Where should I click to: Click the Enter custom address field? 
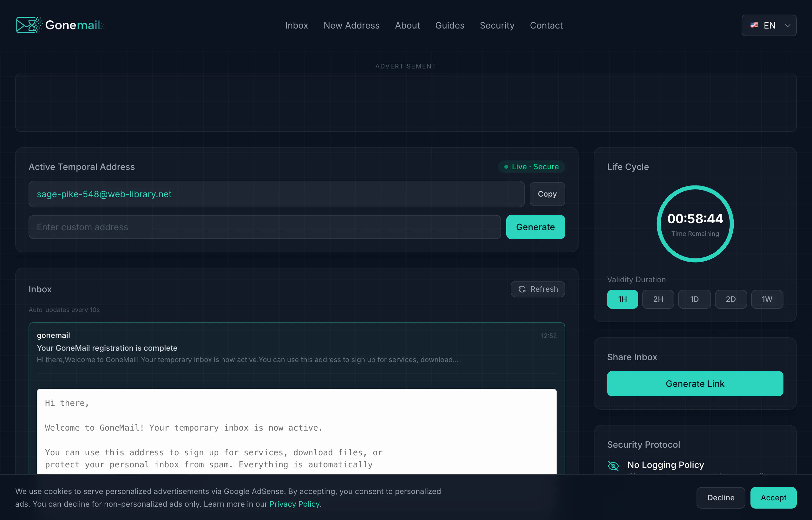pyautogui.click(x=265, y=227)
